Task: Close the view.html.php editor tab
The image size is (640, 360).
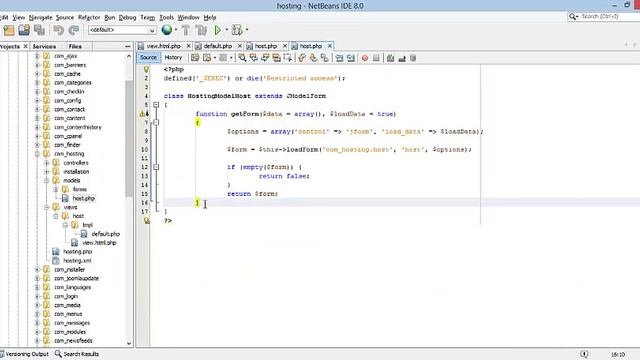Action: 188,46
